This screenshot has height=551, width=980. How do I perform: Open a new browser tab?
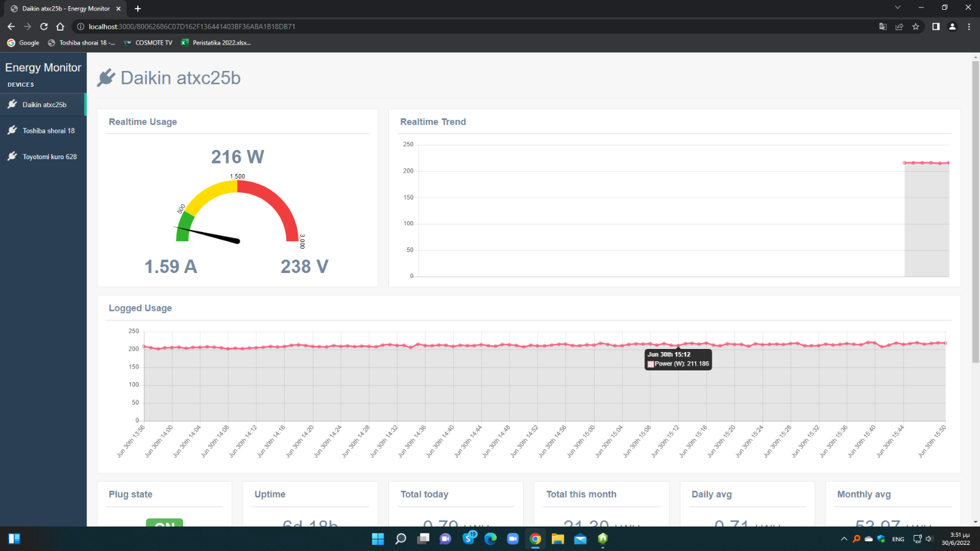pos(138,9)
